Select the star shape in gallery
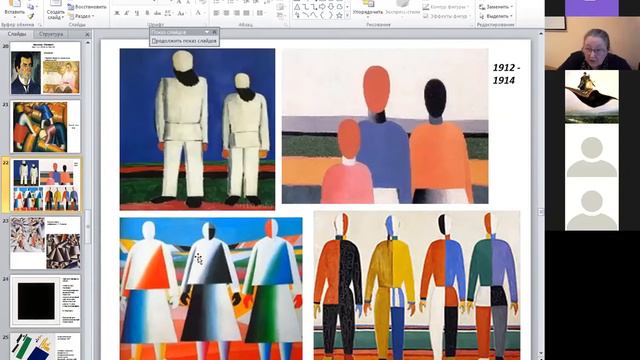This screenshot has width=640, height=360. point(339,16)
